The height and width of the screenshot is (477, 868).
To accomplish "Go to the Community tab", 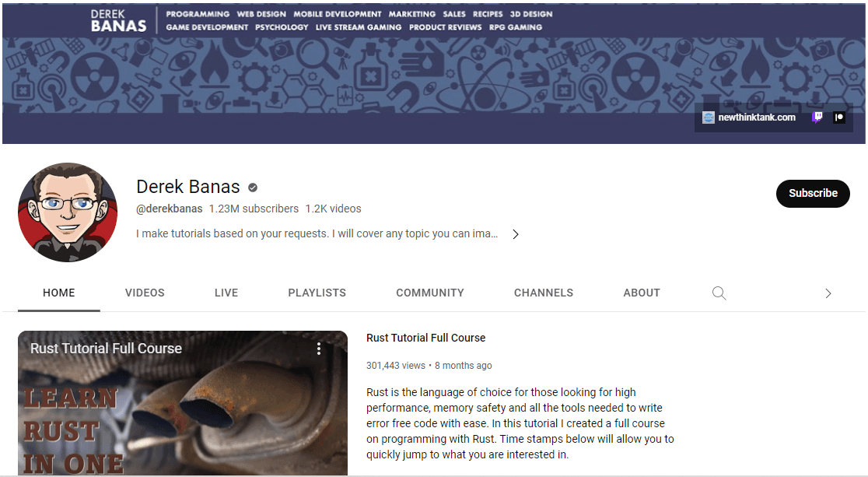I will pos(429,293).
